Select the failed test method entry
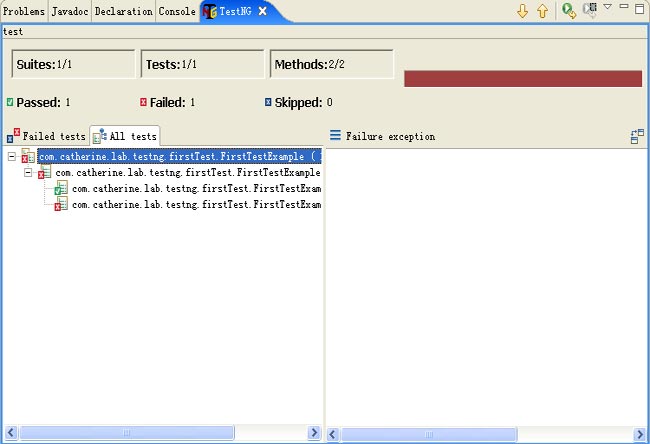Image resolution: width=650 pixels, height=444 pixels. (x=195, y=205)
